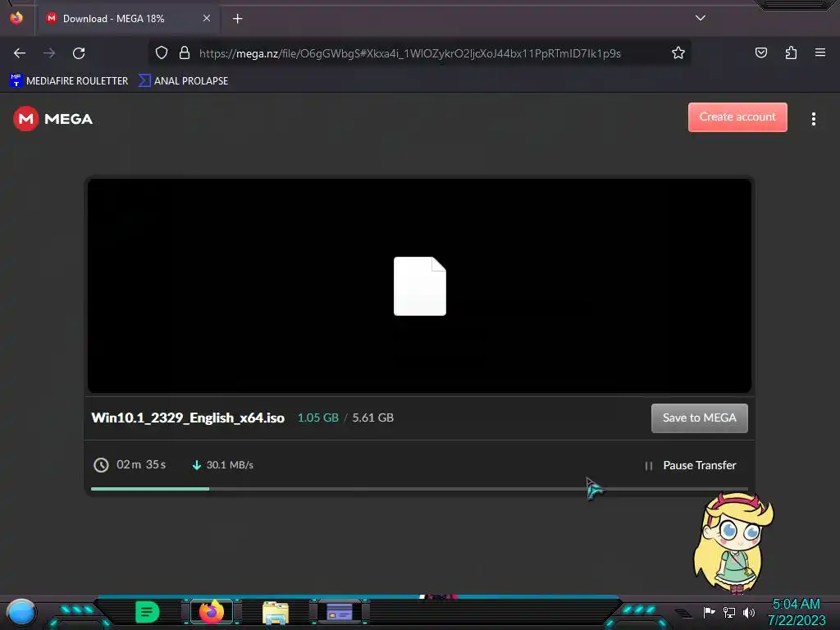This screenshot has height=630, width=840.
Task: Expand the list all tabs chevron
Action: click(x=700, y=18)
